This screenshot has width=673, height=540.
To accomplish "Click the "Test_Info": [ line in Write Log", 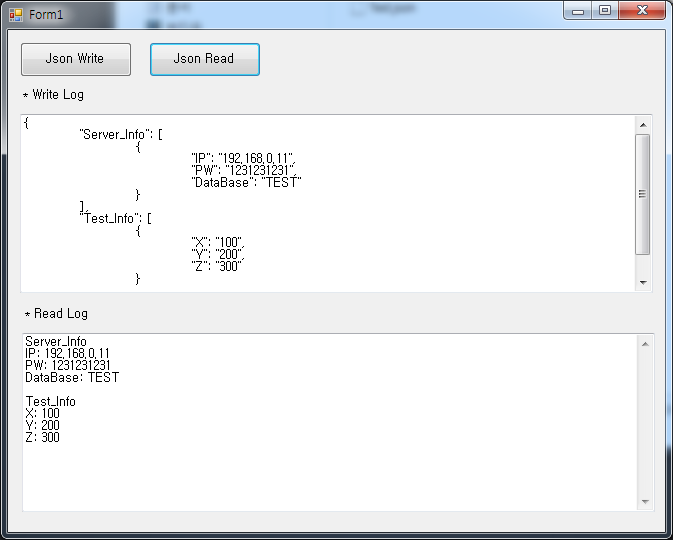I will pyautogui.click(x=115, y=218).
